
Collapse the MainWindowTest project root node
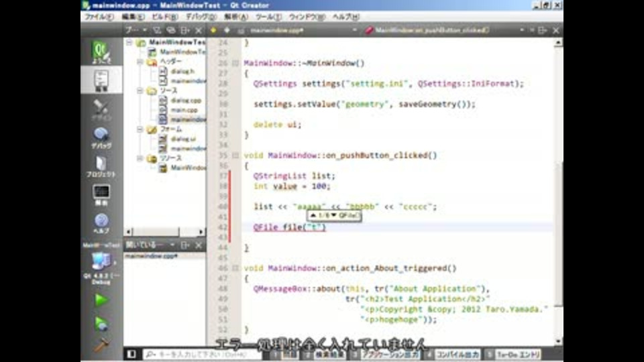129,42
